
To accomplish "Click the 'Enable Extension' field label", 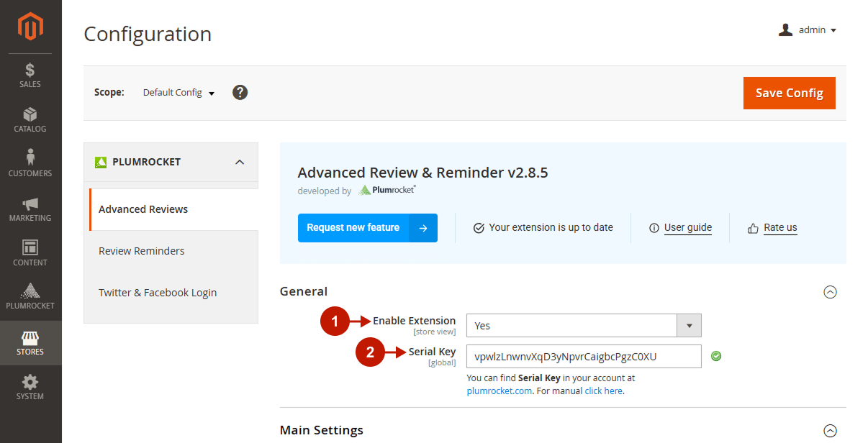I will pyautogui.click(x=414, y=321).
